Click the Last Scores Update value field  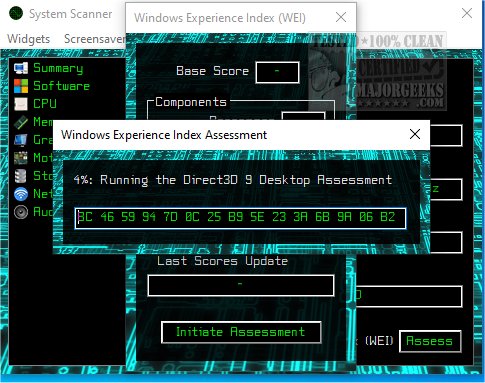(x=241, y=285)
